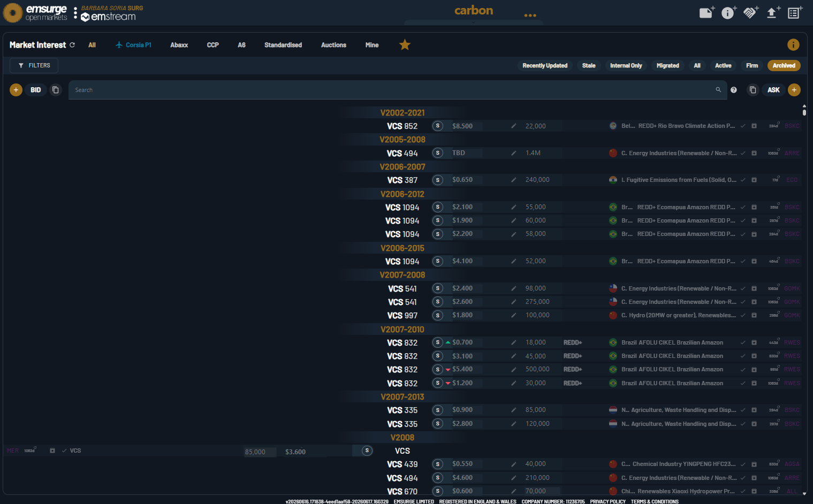Toggle the checkmark on the MER VCS bid row
This screenshot has width=813, height=504.
pos(64,450)
